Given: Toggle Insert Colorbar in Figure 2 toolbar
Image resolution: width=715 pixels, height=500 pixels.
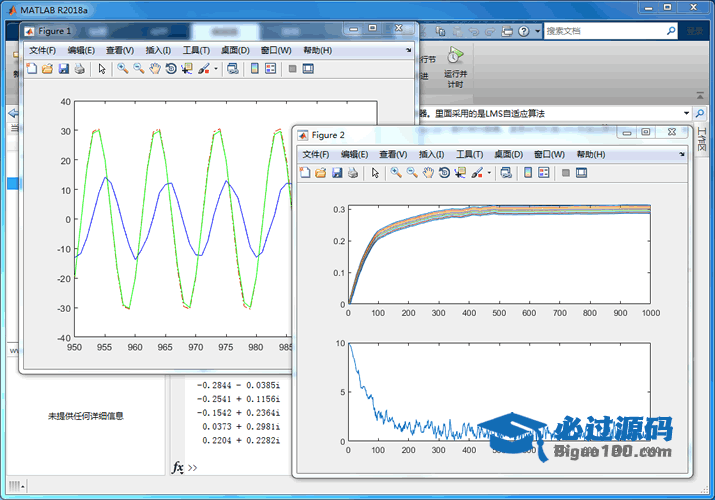Looking at the screenshot, I should click(x=527, y=173).
